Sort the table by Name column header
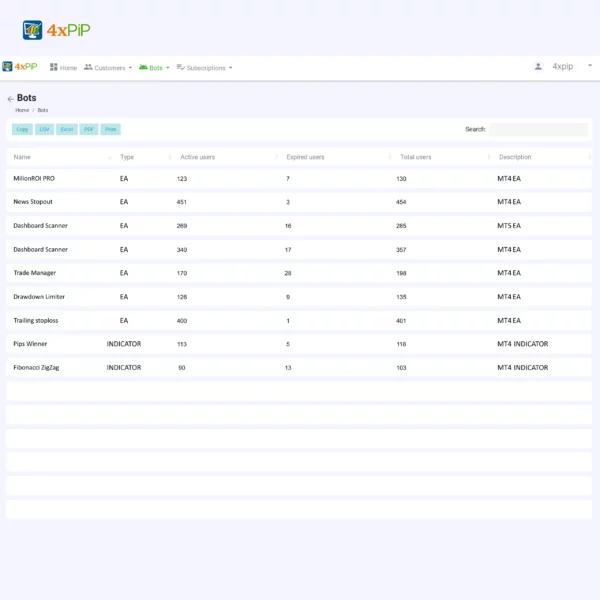Viewport: 600px width, 600px height. coord(22,157)
